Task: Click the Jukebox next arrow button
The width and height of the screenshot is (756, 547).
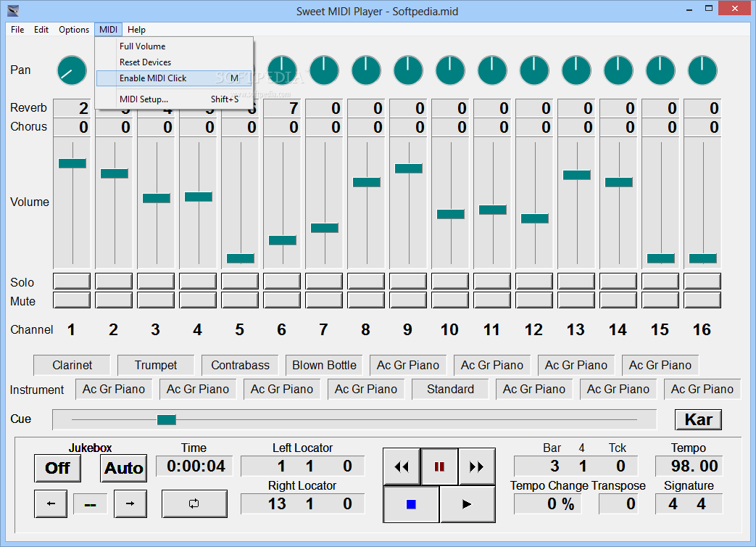Action: pos(130,503)
